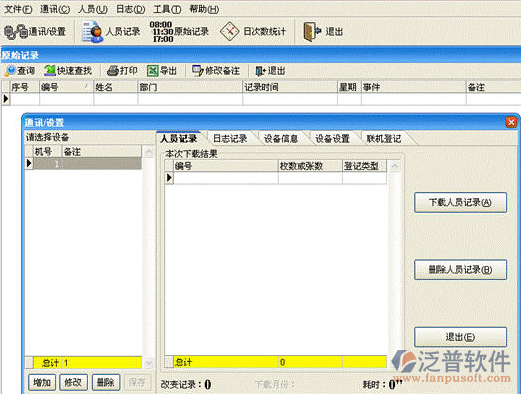Click the download result list scrollbar up arrow
Viewport: 521px width, 394px height.
pos(395,166)
